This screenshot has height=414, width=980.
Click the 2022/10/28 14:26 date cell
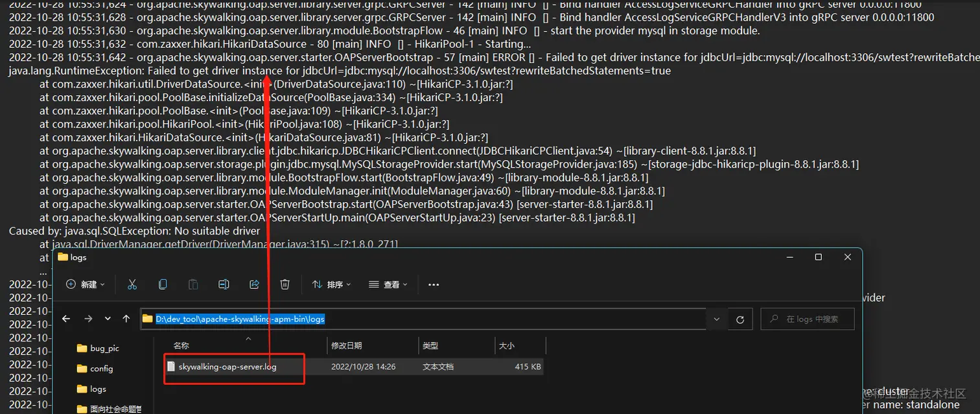pyautogui.click(x=364, y=367)
